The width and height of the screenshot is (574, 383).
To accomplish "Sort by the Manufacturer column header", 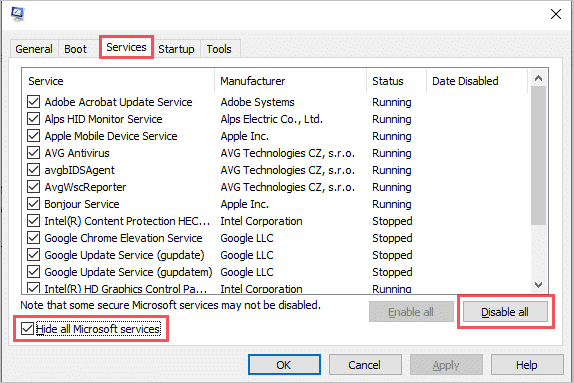I will [x=291, y=81].
